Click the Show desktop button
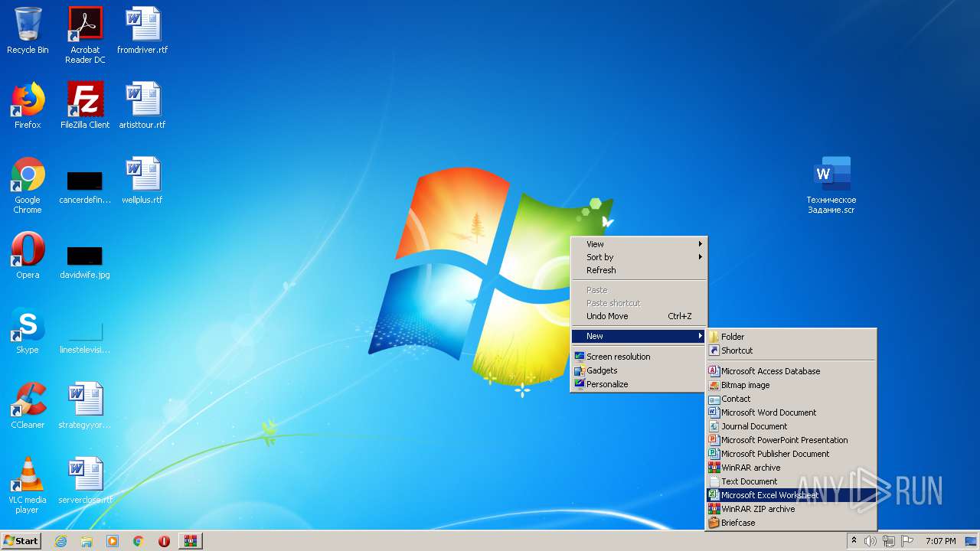Screen dimensions: 980x551 [972, 541]
